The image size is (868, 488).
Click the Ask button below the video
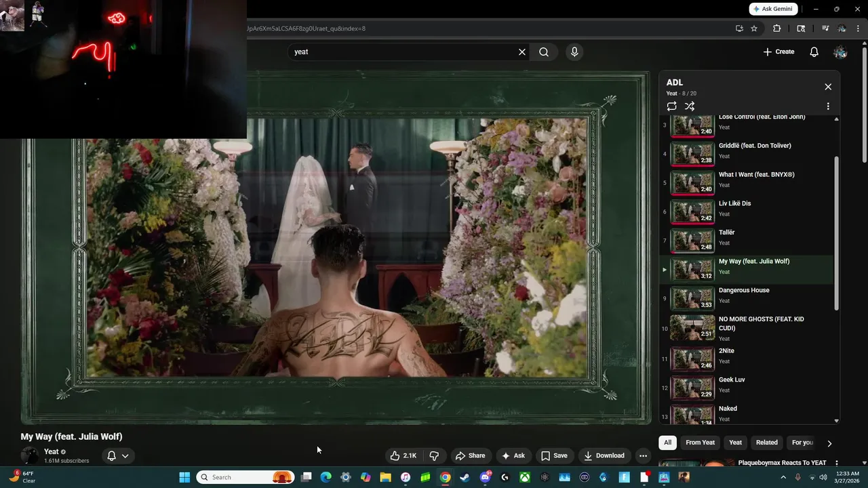click(x=513, y=455)
